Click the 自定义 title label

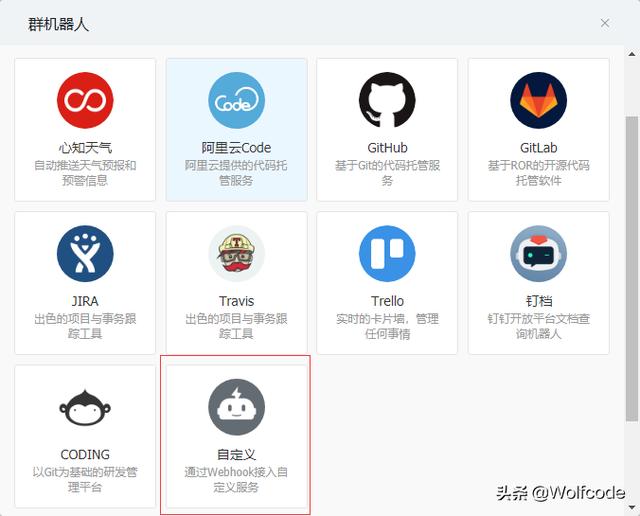pos(236,454)
